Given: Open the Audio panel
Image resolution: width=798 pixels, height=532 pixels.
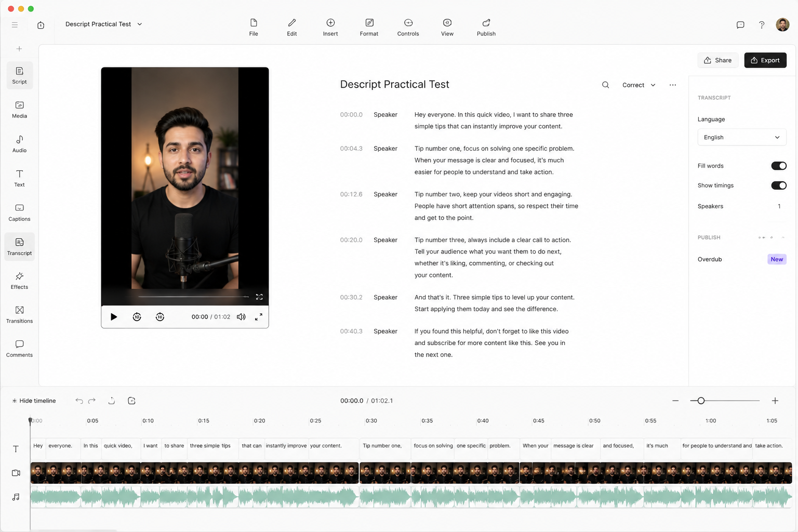Looking at the screenshot, I should (x=20, y=144).
